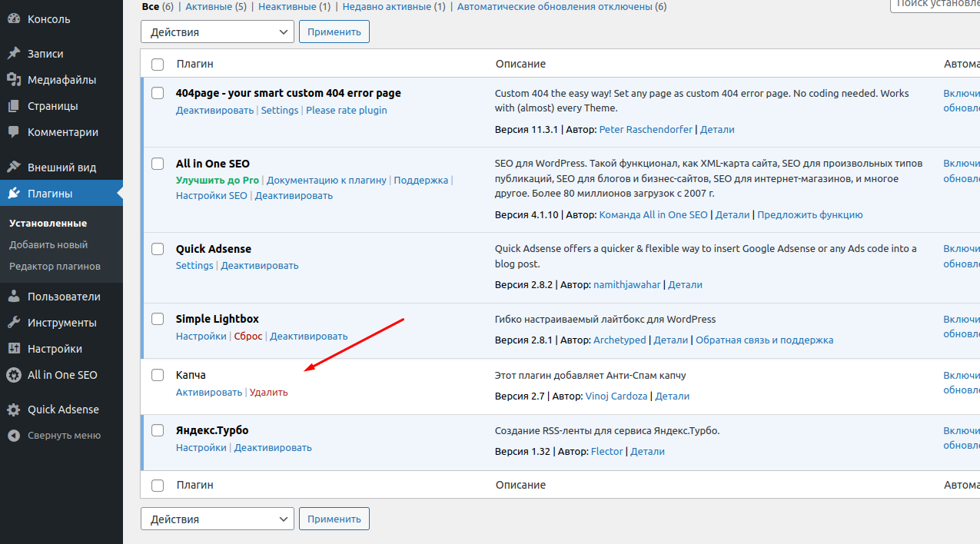980x544 pixels.
Task: Tick the checkbox for Капча plugin
Action: 158,375
